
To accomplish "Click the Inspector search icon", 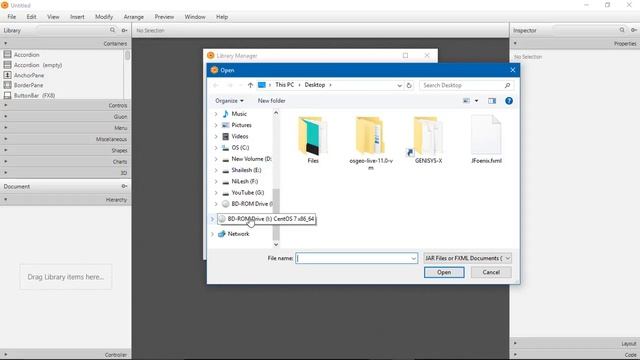I will point(622,30).
